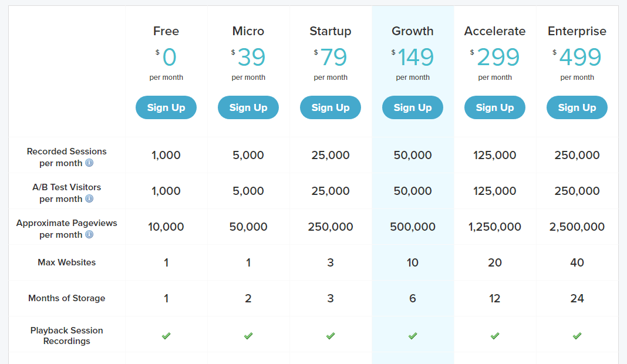
Task: Sign up for the Free plan
Action: pyautogui.click(x=166, y=107)
